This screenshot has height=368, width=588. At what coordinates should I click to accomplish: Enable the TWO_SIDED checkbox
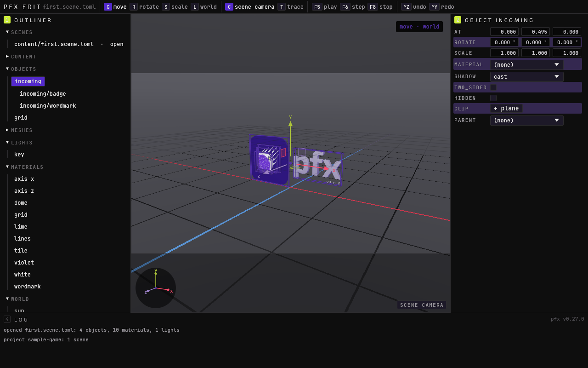coord(493,87)
